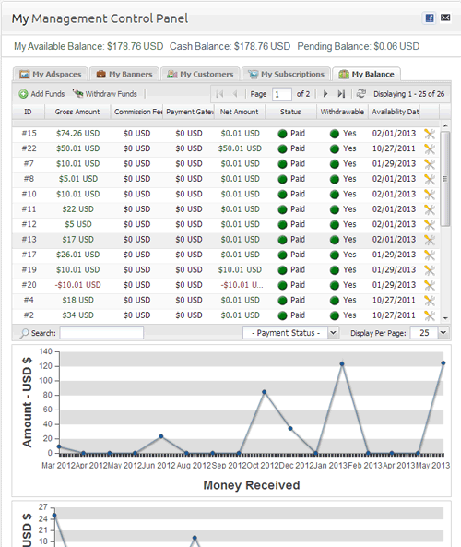Click tools icon for row #12
Viewport: 461px width, 547px height.
click(430, 225)
